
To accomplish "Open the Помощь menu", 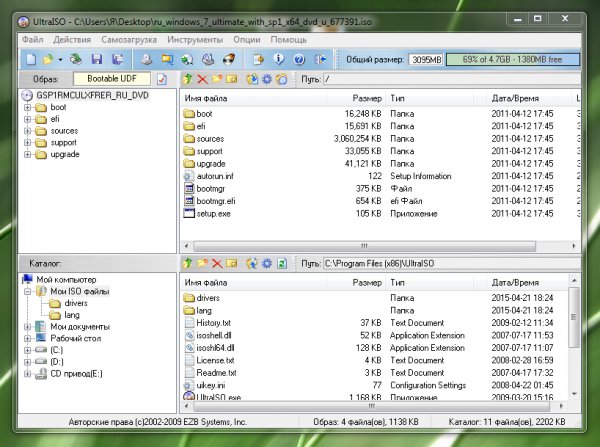I will click(289, 40).
